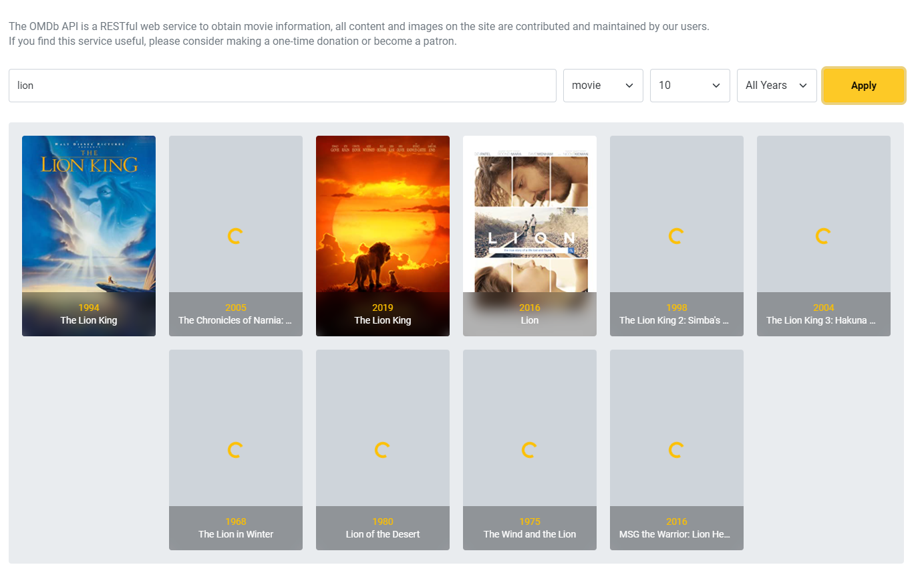924x583 pixels.
Task: Open the results count dropdown showing 10
Action: pos(689,86)
